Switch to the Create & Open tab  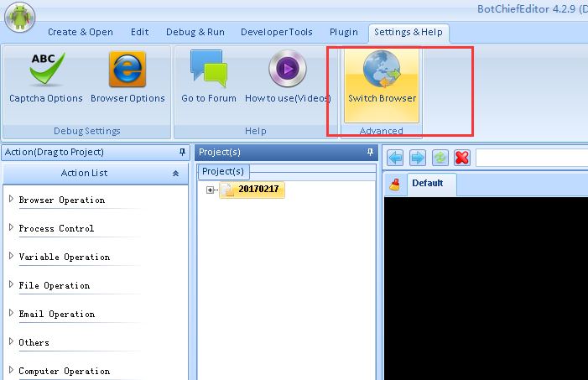pyautogui.click(x=80, y=33)
